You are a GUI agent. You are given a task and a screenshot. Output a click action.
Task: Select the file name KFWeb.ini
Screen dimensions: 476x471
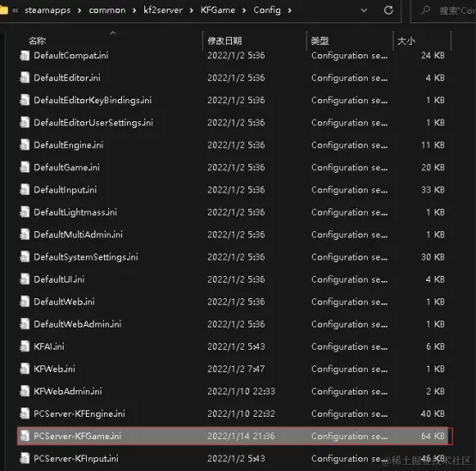tap(54, 369)
